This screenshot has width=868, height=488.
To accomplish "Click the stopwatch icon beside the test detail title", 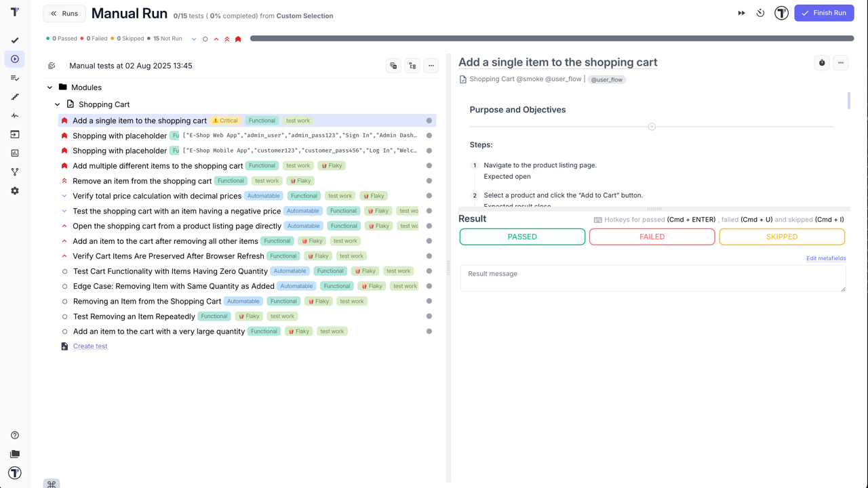I will [822, 62].
